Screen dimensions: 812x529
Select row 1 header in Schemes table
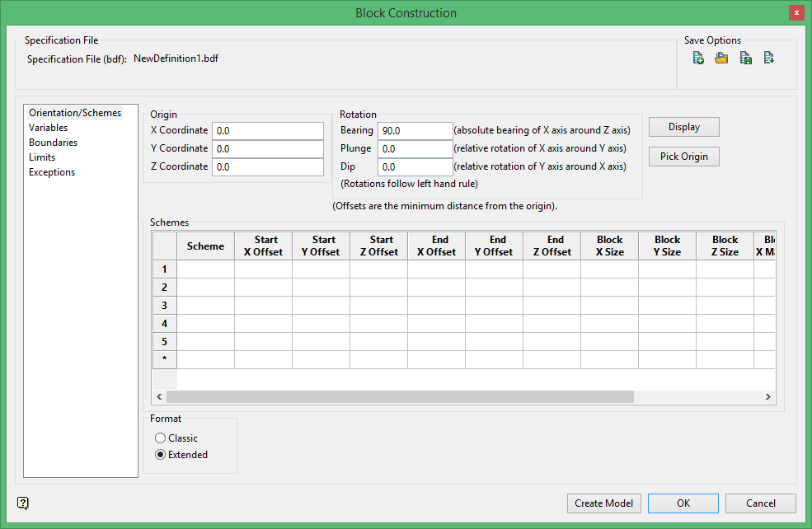[x=165, y=269]
